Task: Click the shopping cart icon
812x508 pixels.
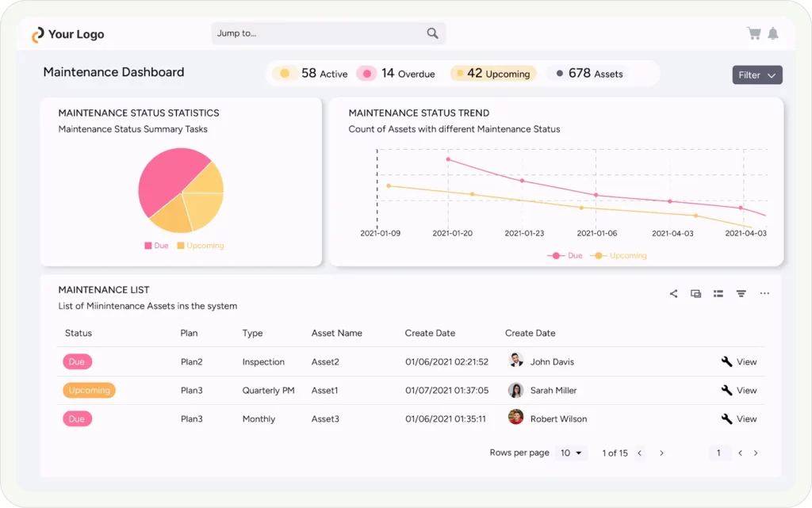Action: [x=753, y=33]
